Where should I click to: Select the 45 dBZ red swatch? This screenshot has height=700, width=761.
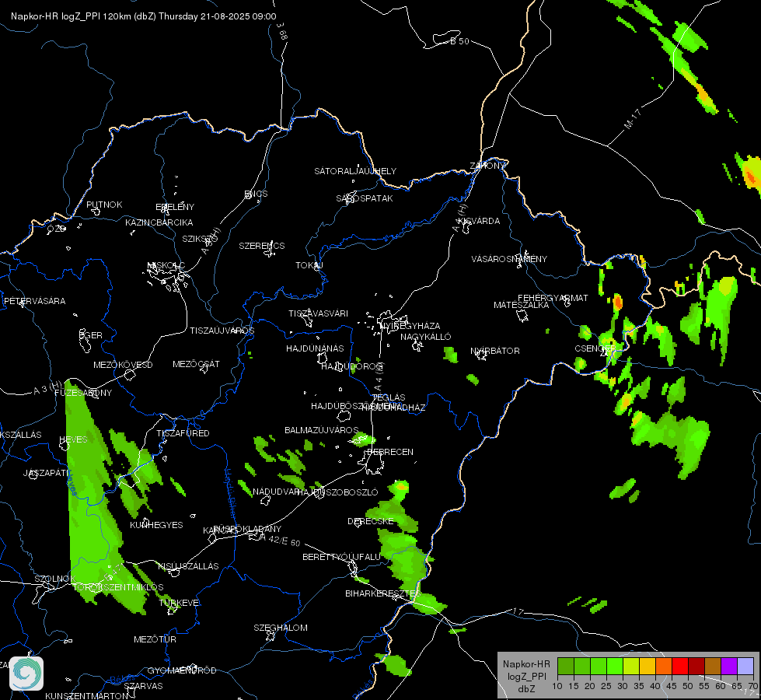point(680,667)
